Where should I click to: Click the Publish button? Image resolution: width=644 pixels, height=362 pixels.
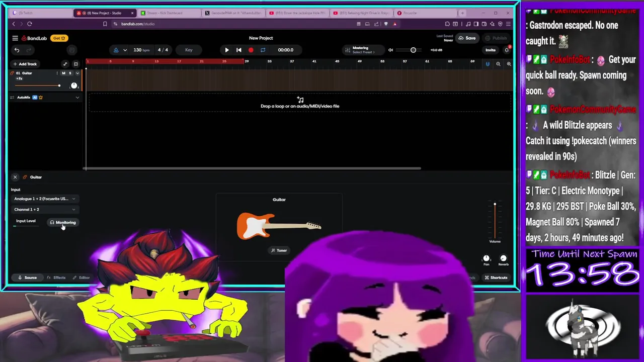click(496, 38)
